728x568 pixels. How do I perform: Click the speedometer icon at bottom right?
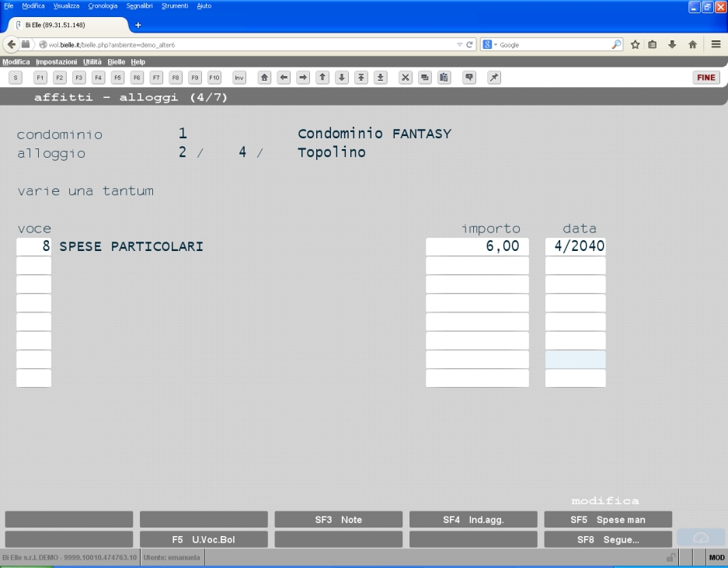coord(701,538)
